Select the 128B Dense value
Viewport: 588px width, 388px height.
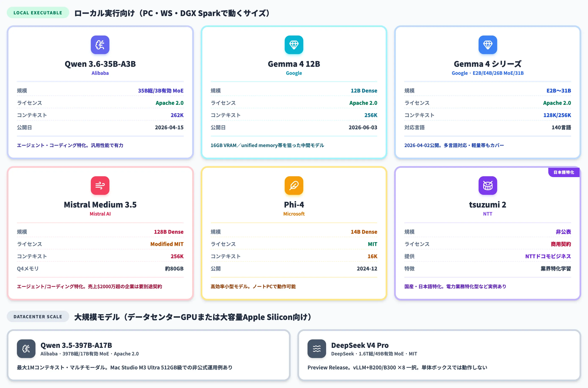tap(169, 232)
